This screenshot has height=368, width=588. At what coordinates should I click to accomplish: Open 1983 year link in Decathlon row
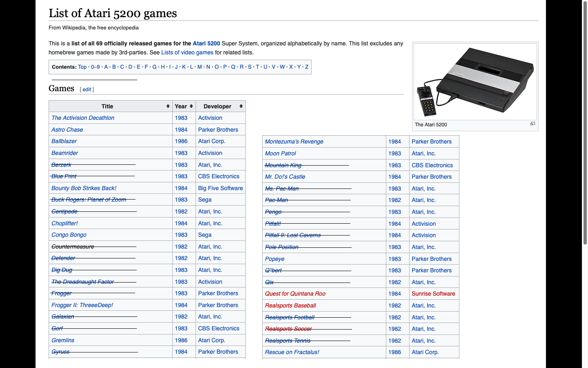(181, 118)
